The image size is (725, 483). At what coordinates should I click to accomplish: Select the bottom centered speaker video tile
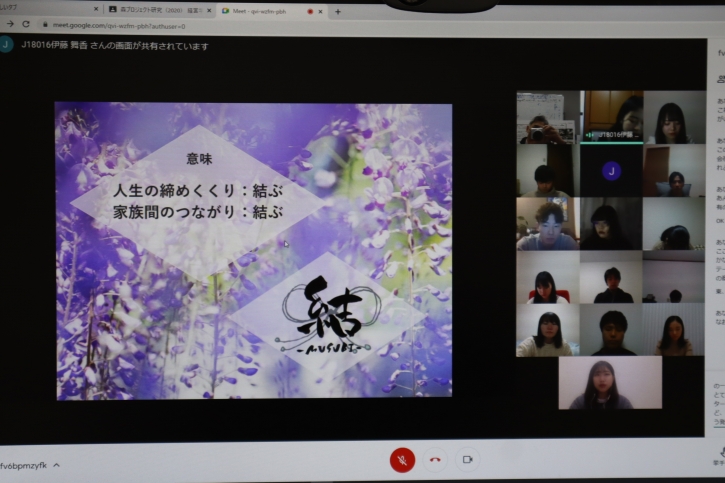point(610,383)
